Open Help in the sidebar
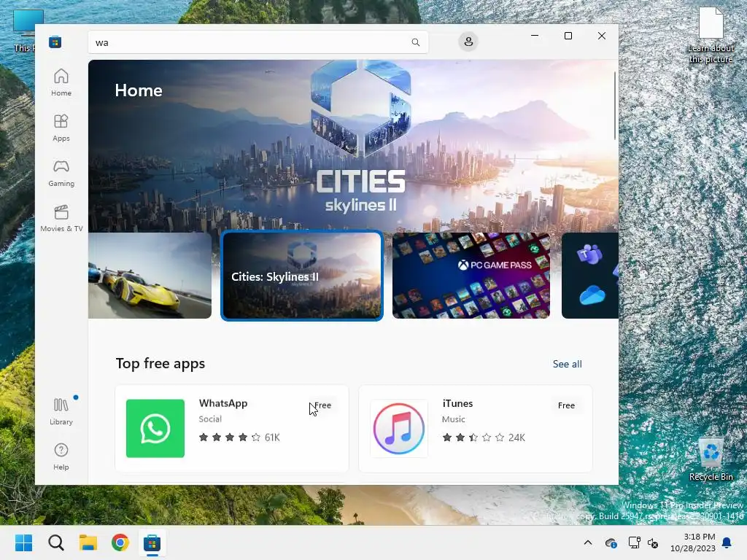Viewport: 747px width, 560px height. click(x=61, y=456)
